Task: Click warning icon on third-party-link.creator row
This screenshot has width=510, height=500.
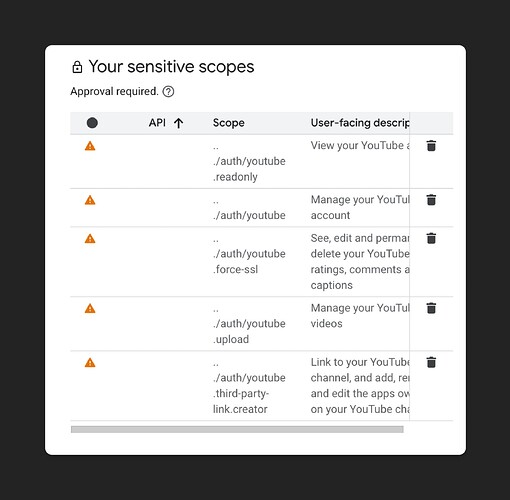Action: pos(90,363)
